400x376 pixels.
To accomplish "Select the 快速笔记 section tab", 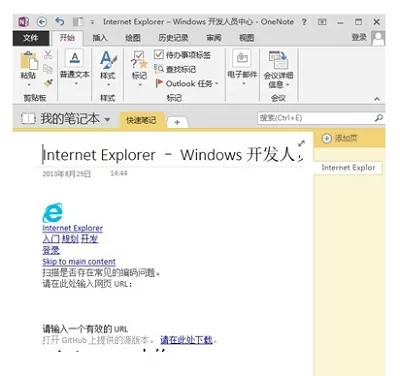I will tap(141, 120).
